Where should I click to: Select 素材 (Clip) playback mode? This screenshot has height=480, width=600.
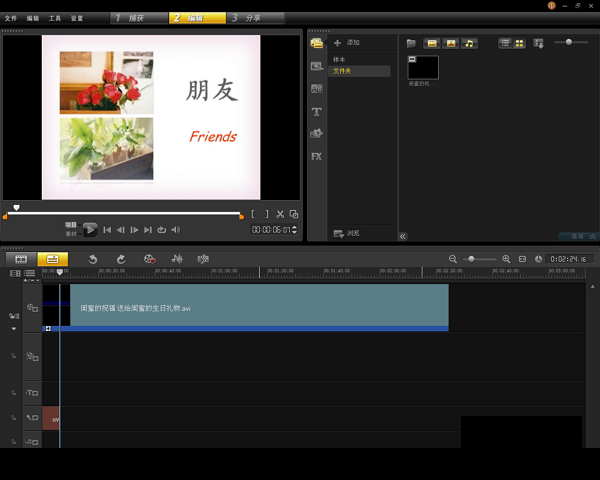71,233
